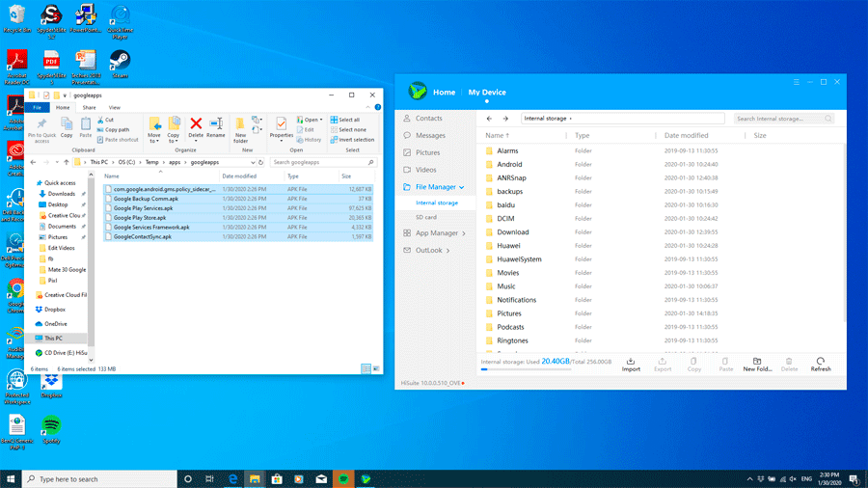Click the Home tab in HiSuite
This screenshot has width=868, height=488.
pos(444,93)
